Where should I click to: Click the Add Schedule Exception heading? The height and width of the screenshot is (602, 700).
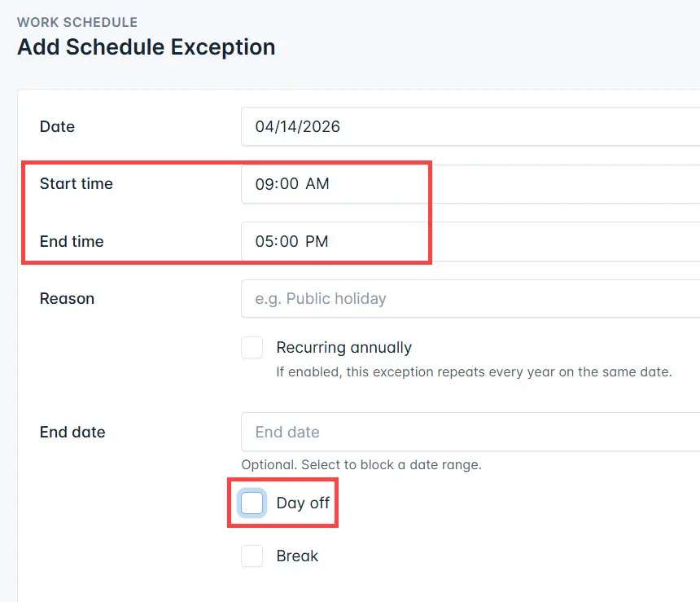pos(146,47)
